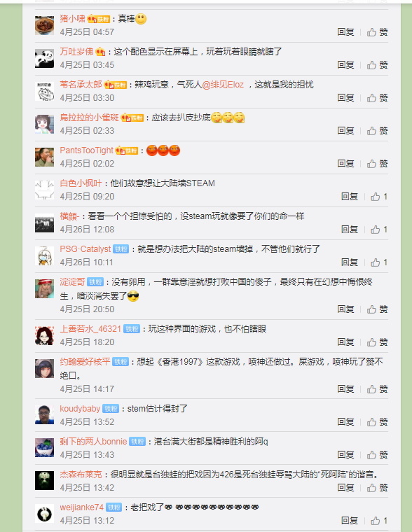Like the comment by 猪小啸
Image resolution: width=412 pixels, height=532 pixels.
377,32
